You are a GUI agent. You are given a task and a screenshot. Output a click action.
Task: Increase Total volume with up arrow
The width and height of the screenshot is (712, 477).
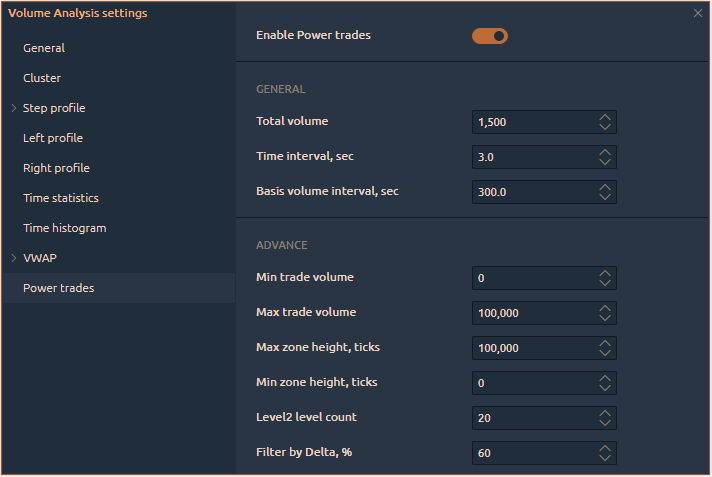605,117
